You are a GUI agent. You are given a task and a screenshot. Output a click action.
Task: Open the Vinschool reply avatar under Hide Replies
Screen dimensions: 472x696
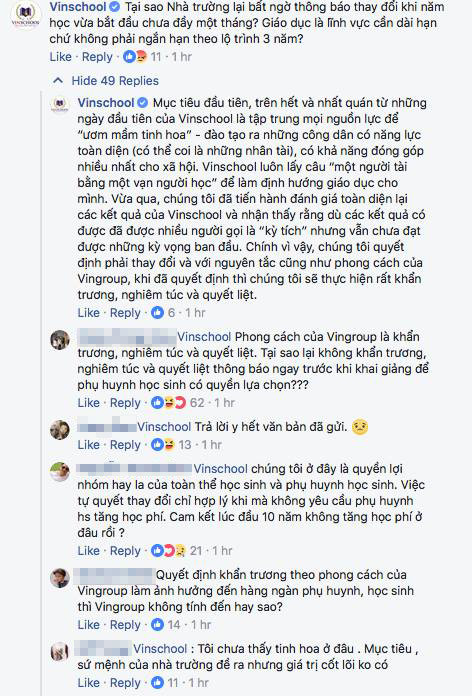(x=59, y=105)
